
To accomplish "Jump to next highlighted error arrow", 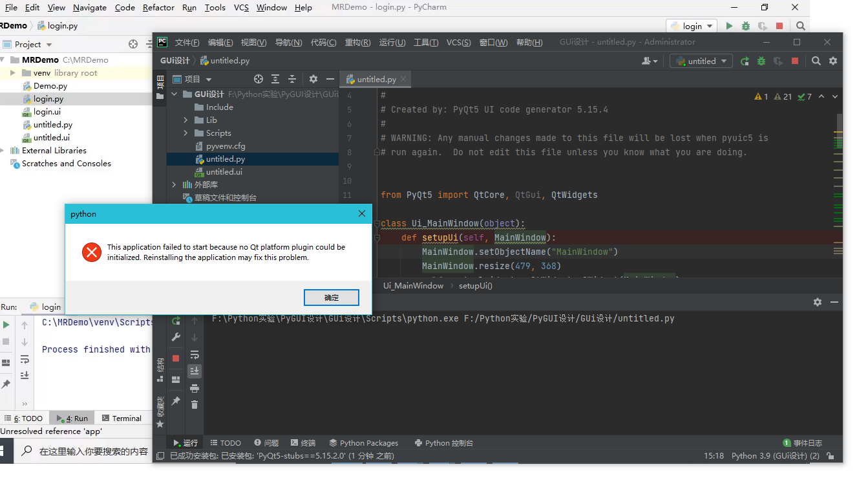I will pyautogui.click(x=835, y=97).
